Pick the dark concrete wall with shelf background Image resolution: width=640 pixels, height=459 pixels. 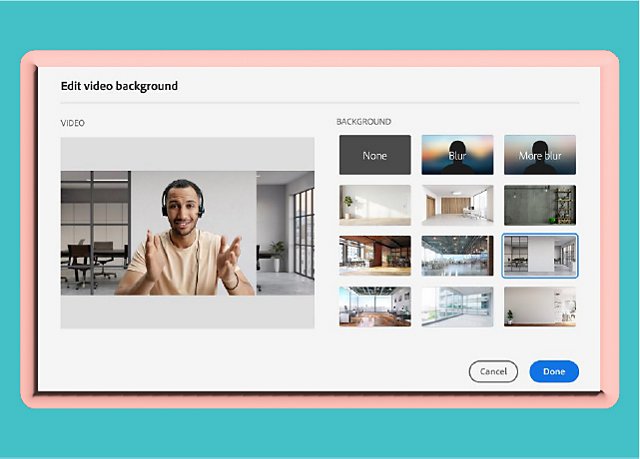pos(540,205)
